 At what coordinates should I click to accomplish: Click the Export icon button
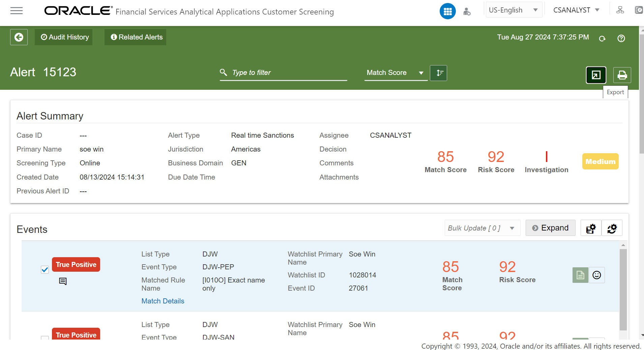click(x=596, y=75)
